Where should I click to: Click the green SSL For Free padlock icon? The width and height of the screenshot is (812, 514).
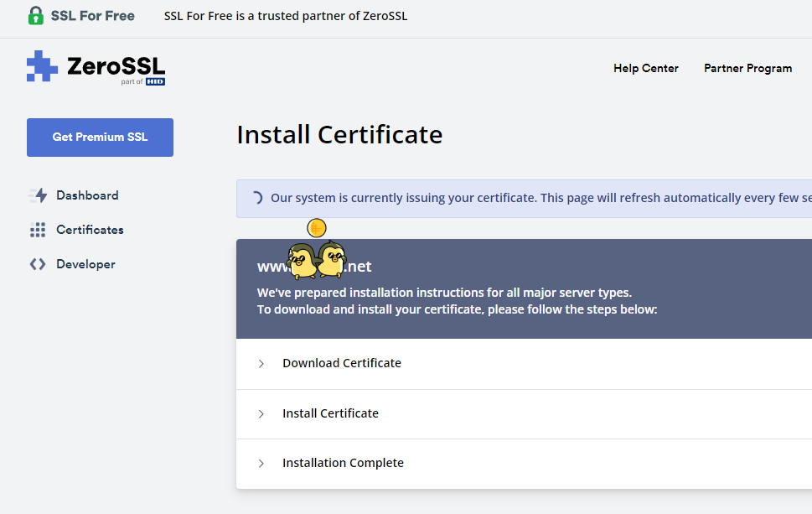36,16
